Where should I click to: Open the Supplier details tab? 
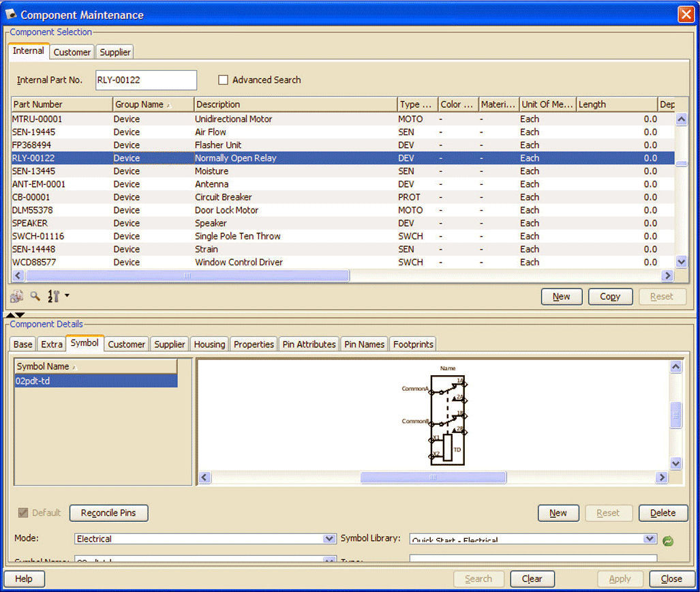click(170, 344)
